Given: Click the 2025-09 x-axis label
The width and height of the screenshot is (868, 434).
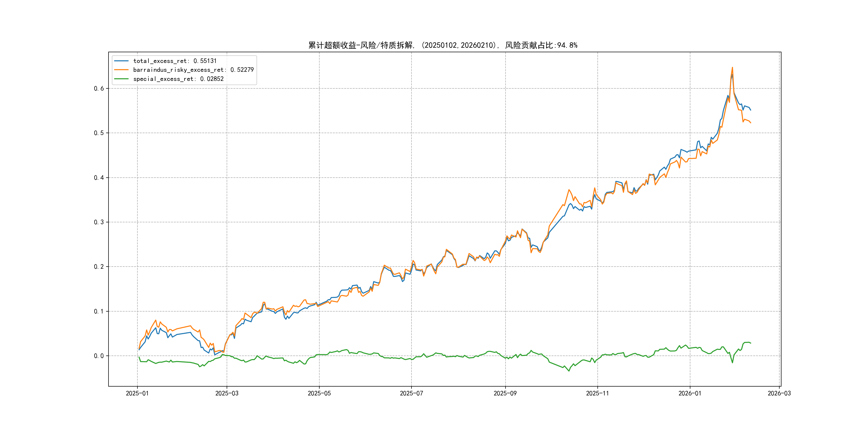Looking at the screenshot, I should point(505,393).
